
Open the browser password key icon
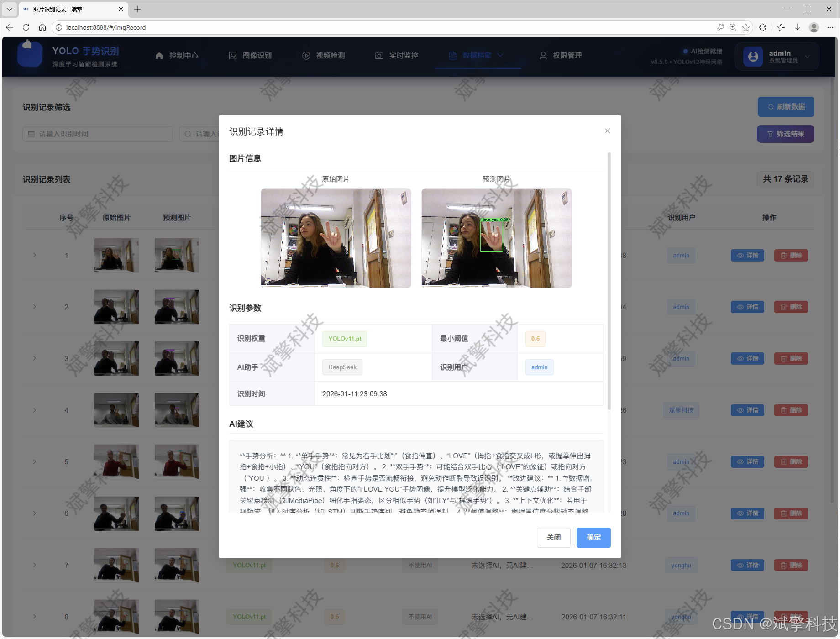tap(720, 27)
